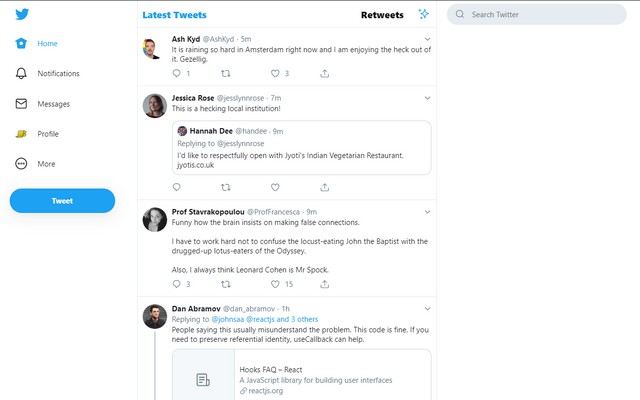The width and height of the screenshot is (640, 400).
Task: Share Prof Stavrakopoulou's tweet
Action: coord(325,284)
